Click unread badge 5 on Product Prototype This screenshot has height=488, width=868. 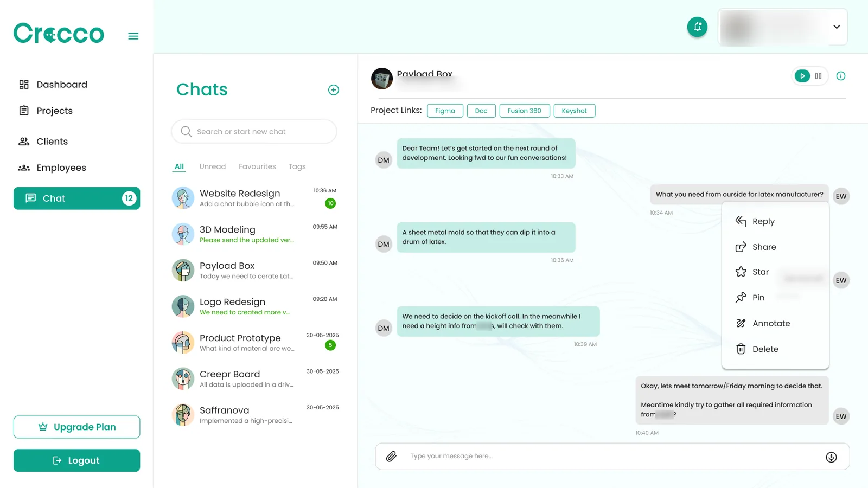330,345
